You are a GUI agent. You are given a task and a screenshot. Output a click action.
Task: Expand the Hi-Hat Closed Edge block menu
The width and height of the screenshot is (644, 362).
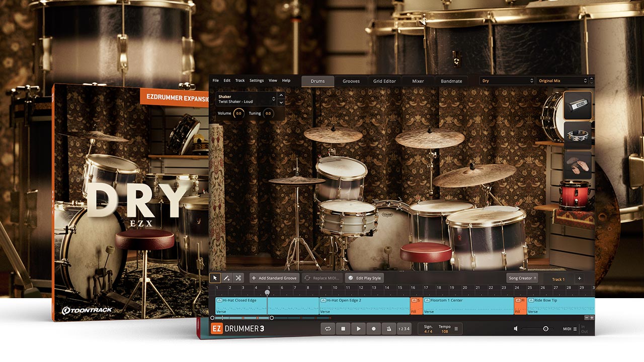click(x=219, y=300)
